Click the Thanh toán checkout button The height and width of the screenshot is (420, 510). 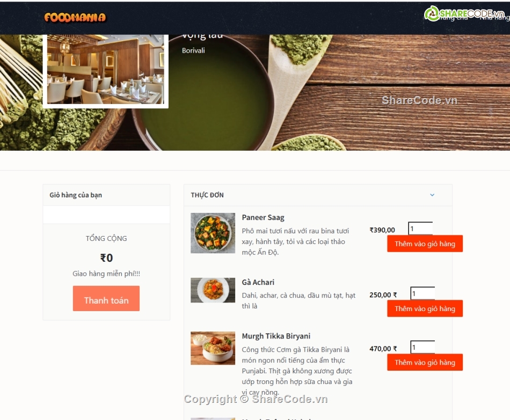[106, 298]
